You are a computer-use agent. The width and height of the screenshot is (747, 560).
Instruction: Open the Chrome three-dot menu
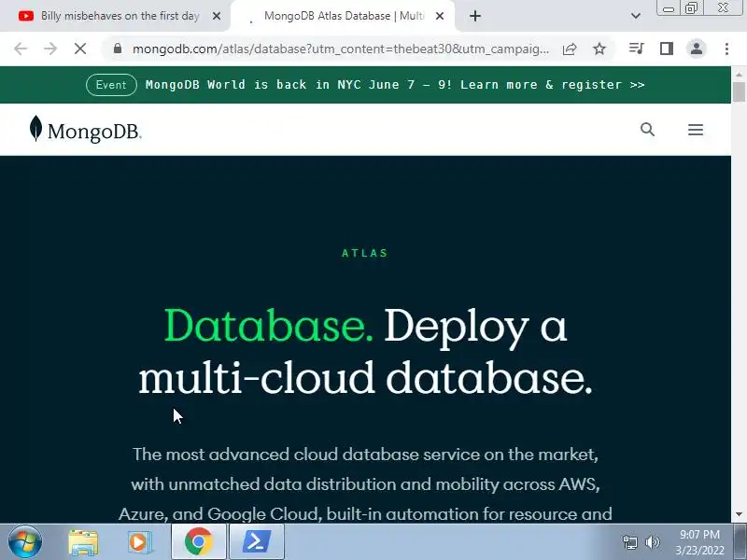tap(726, 49)
